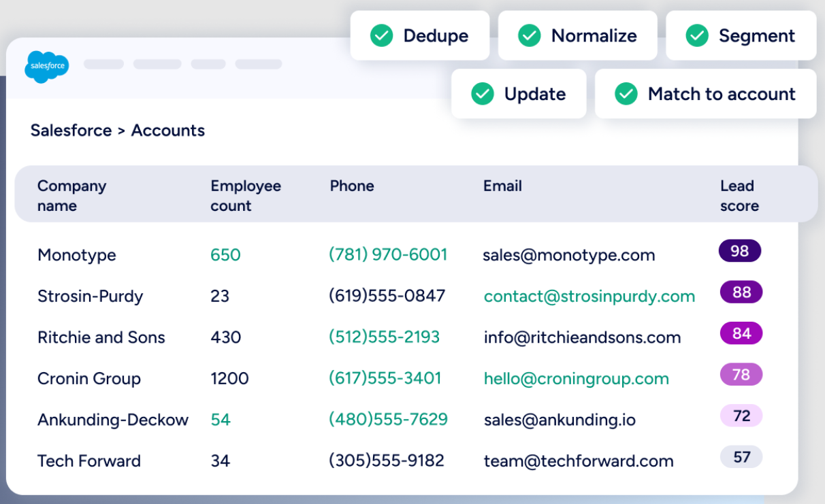Click email team@techforward.com
This screenshot has height=504, width=825.
click(x=579, y=461)
